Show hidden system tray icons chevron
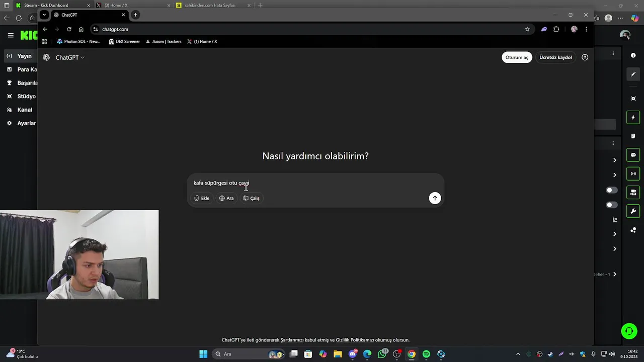 (518, 354)
